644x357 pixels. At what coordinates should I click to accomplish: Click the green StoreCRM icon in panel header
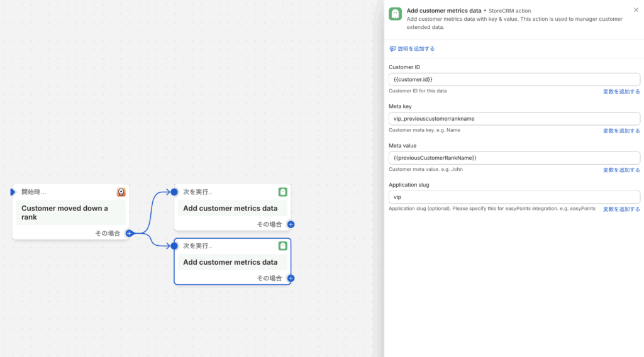(395, 14)
